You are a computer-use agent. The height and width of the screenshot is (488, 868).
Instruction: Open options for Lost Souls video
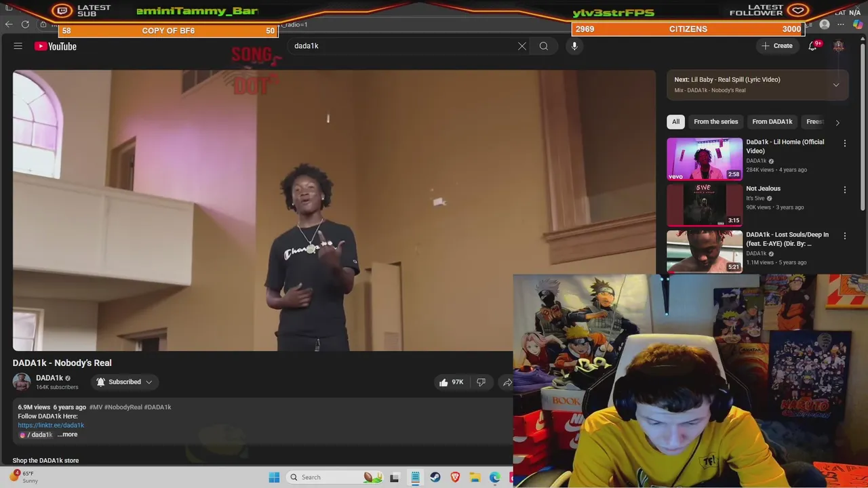coord(845,236)
